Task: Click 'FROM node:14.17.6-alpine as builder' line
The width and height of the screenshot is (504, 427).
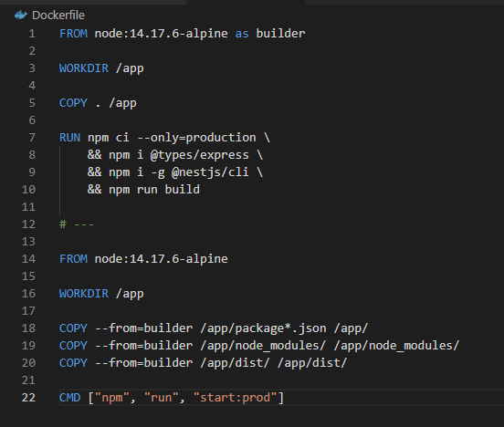Action: 183,34
